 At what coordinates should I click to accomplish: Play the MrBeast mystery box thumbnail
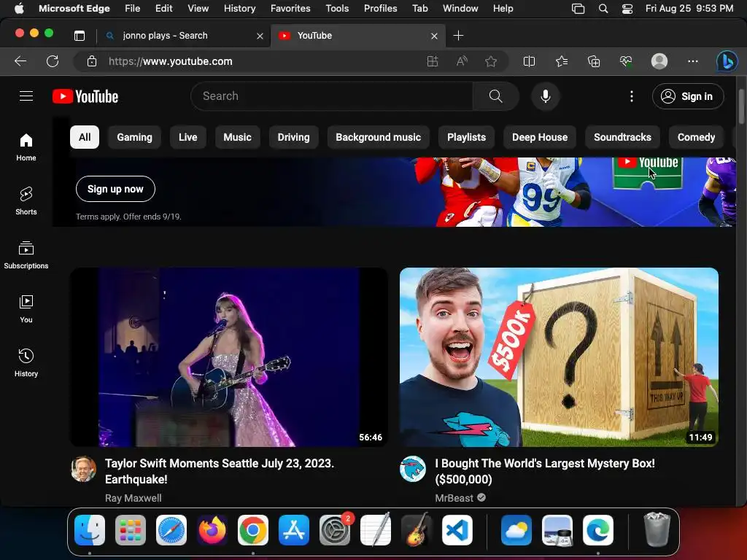(559, 357)
